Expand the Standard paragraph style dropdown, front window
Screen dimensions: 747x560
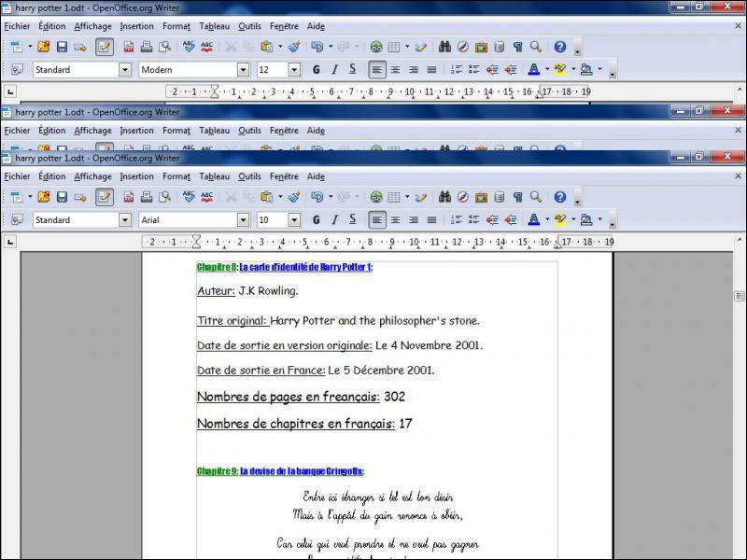point(125,220)
